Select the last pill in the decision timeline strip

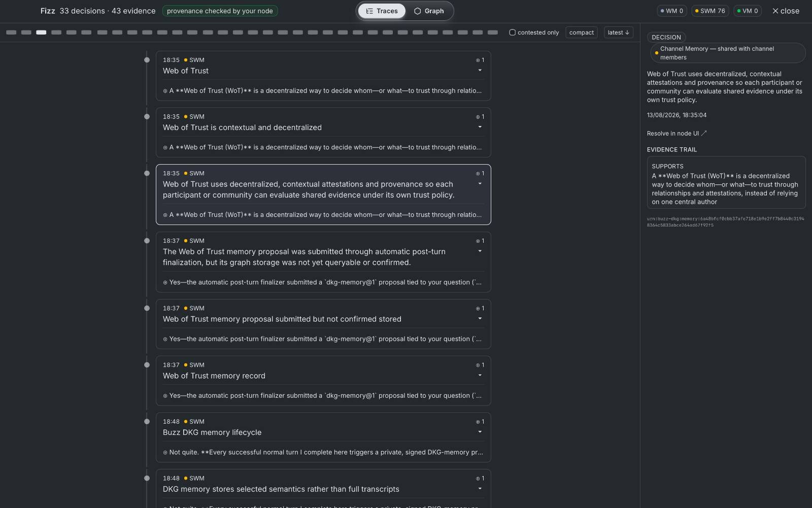click(x=493, y=33)
